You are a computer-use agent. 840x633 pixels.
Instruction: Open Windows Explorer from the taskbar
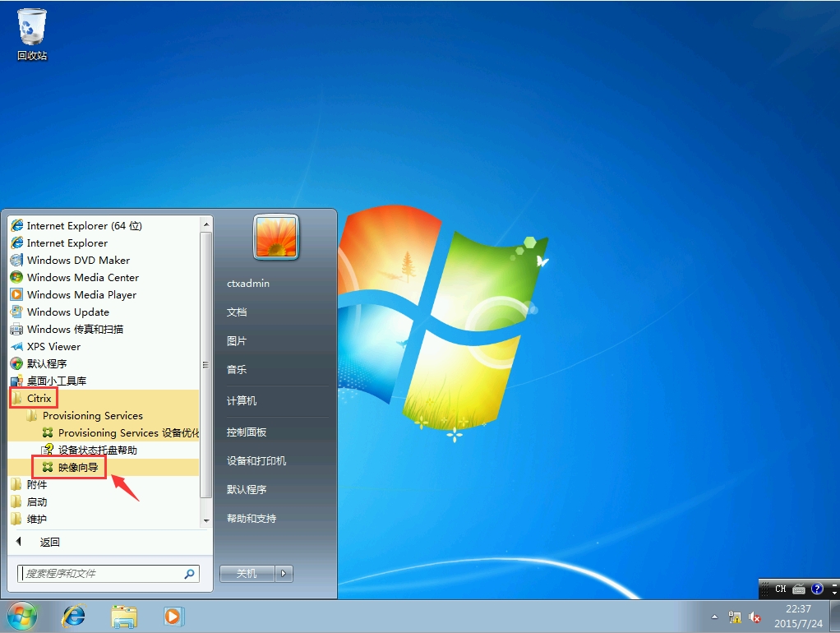(x=124, y=617)
